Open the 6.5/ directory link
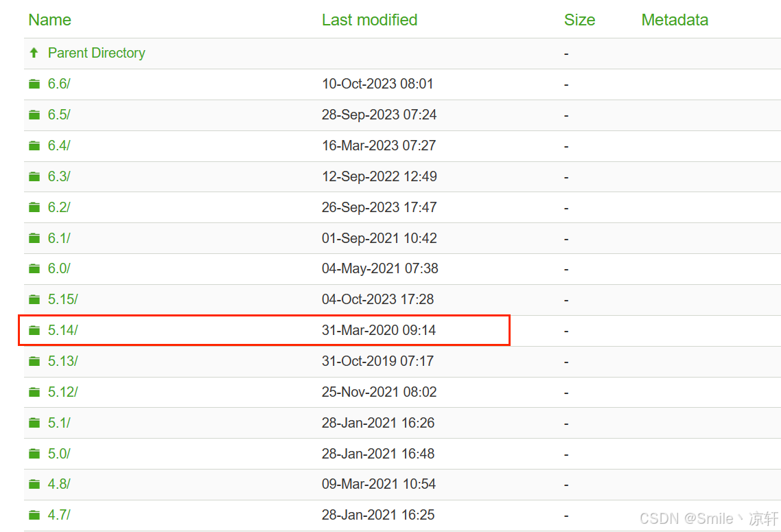The width and height of the screenshot is (781, 532). tap(59, 115)
